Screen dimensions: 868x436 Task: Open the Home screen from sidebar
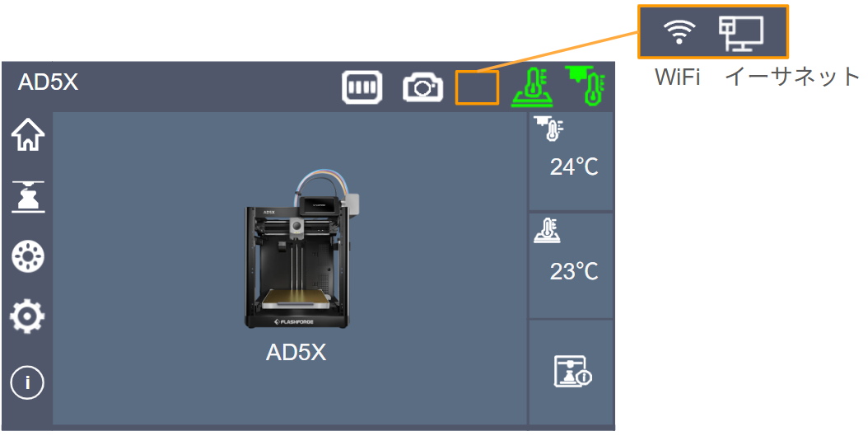click(x=28, y=134)
